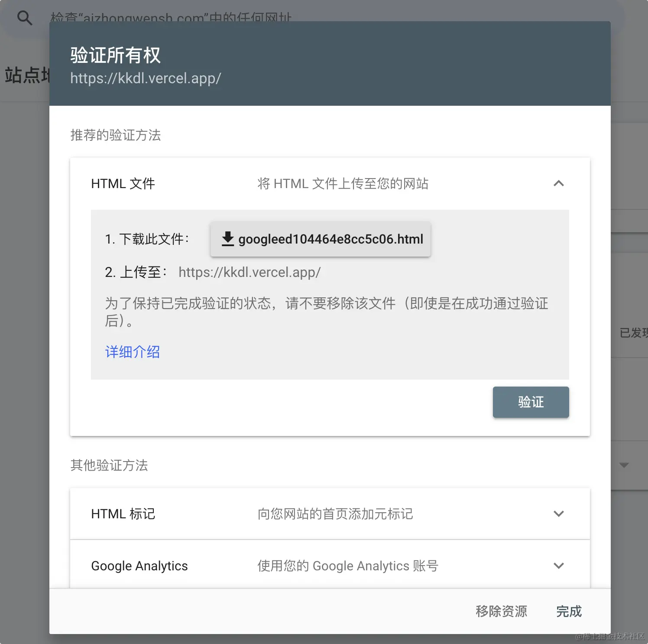Click 向您网站的首页添加元标记 description
Image resolution: width=648 pixels, height=644 pixels.
(x=335, y=514)
